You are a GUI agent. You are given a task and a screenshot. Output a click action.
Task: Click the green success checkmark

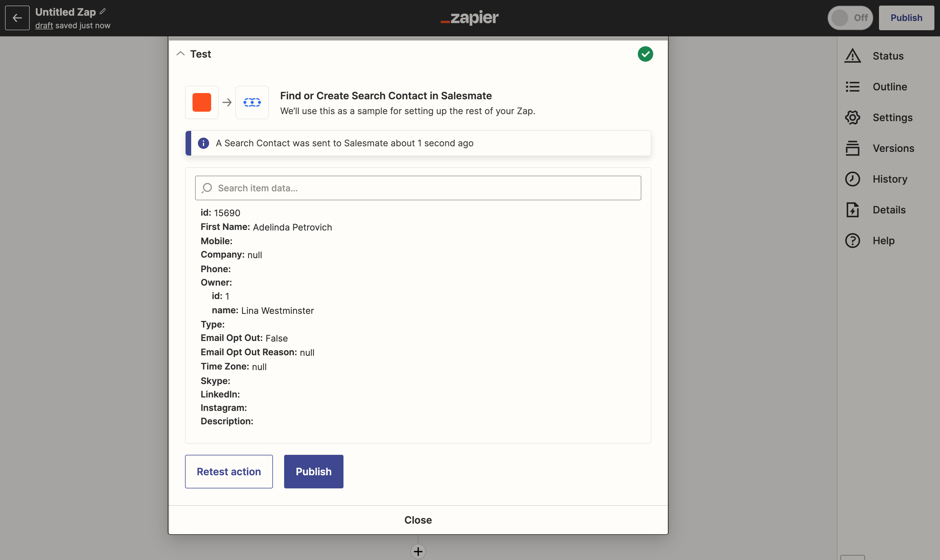tap(645, 54)
